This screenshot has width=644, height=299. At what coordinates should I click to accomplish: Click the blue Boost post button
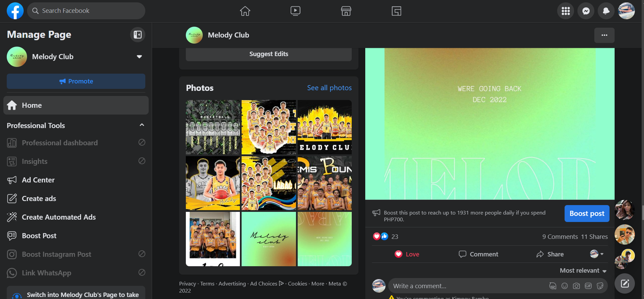click(x=587, y=214)
